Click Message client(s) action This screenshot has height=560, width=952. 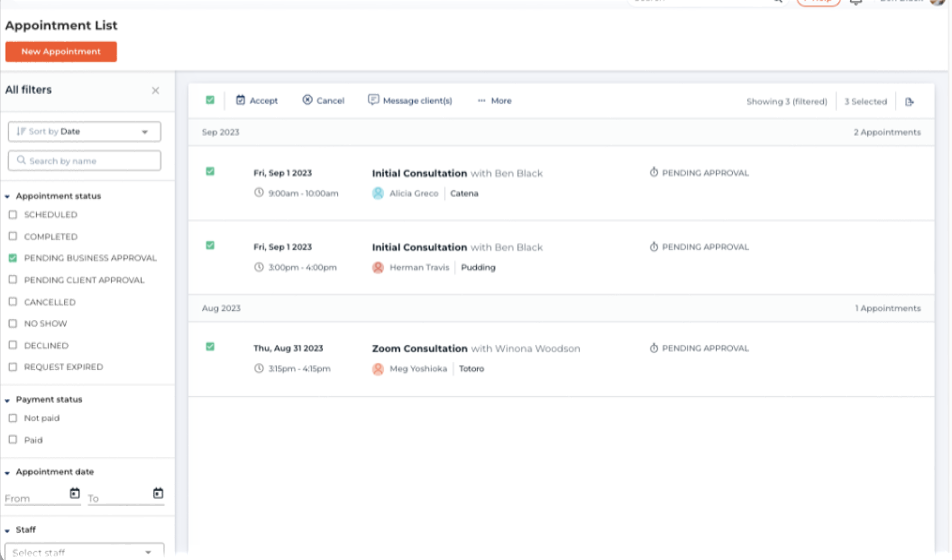(410, 100)
